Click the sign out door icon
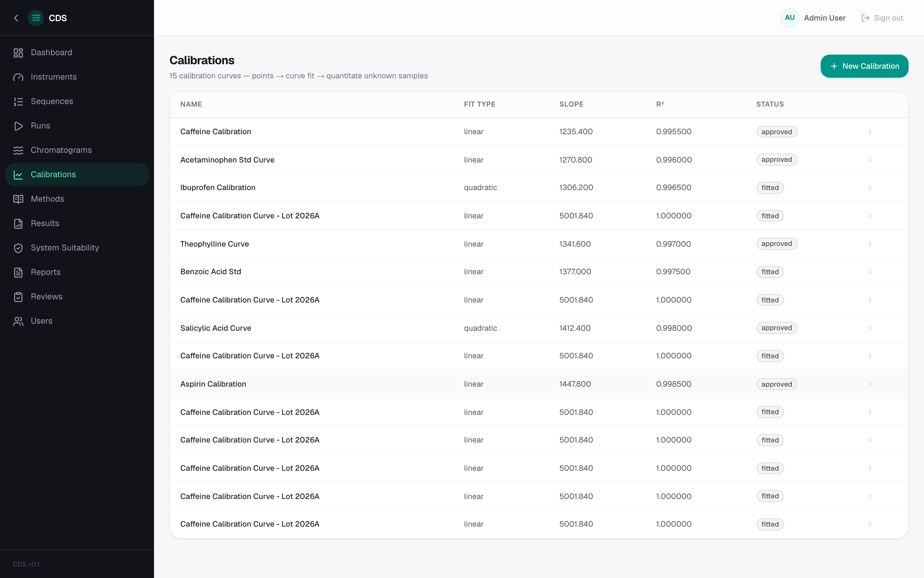Viewport: 924px width, 578px height. [865, 18]
